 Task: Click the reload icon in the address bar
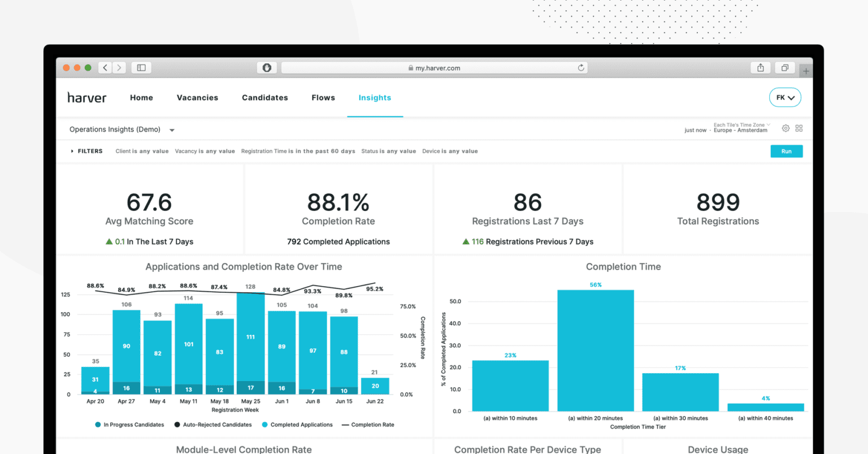click(x=581, y=67)
